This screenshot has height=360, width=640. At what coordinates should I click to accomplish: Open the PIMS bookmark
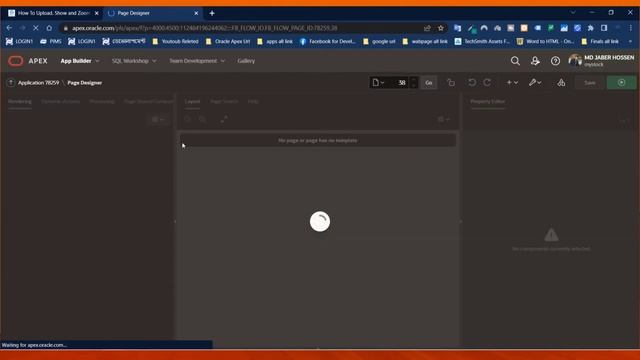pyautogui.click(x=51, y=41)
